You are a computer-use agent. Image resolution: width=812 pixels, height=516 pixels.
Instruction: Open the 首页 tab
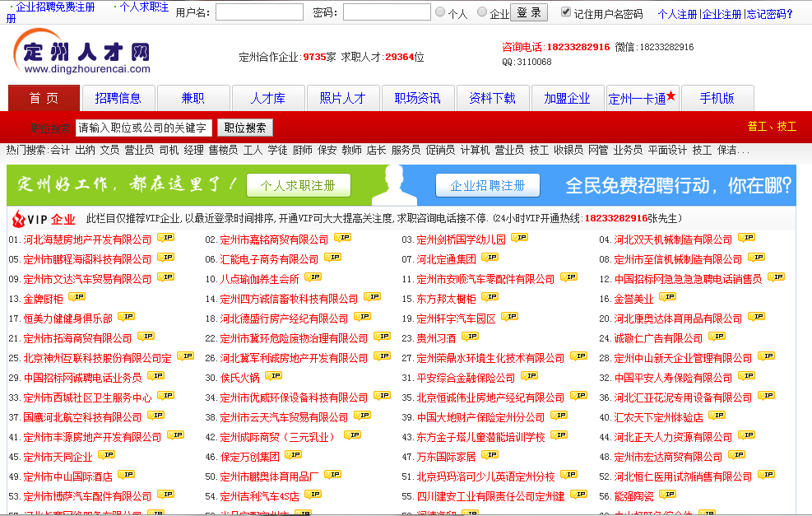coord(44,98)
